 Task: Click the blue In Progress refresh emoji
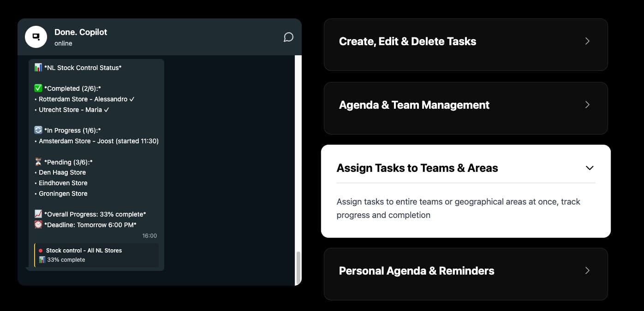tap(38, 130)
